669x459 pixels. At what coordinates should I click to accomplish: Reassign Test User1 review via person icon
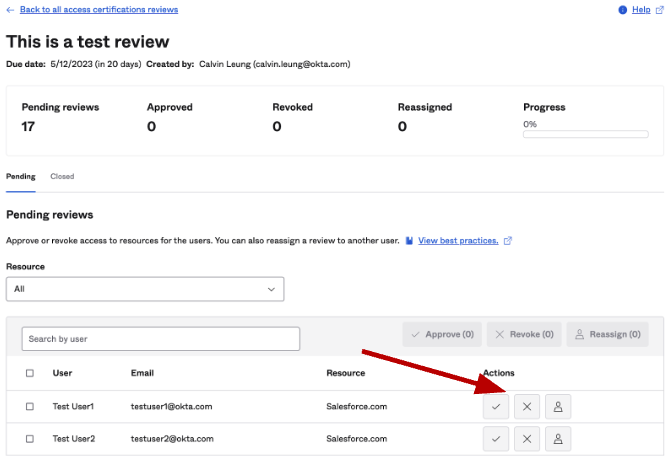(x=558, y=406)
